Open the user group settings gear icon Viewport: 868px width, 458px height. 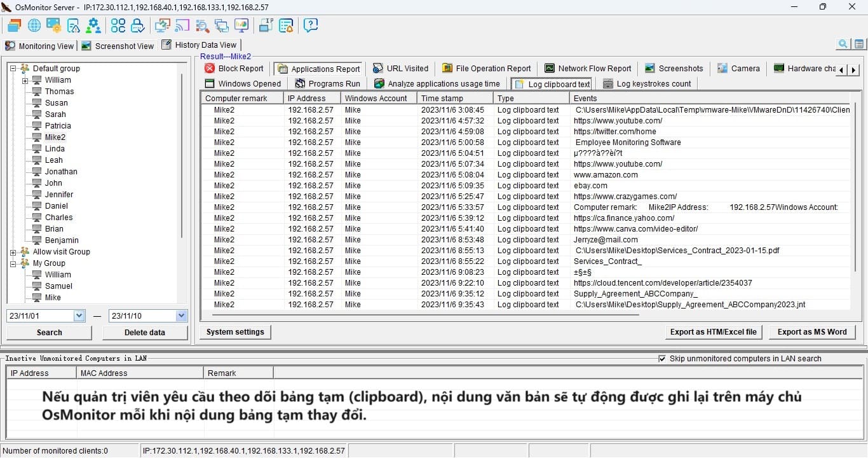coord(93,25)
